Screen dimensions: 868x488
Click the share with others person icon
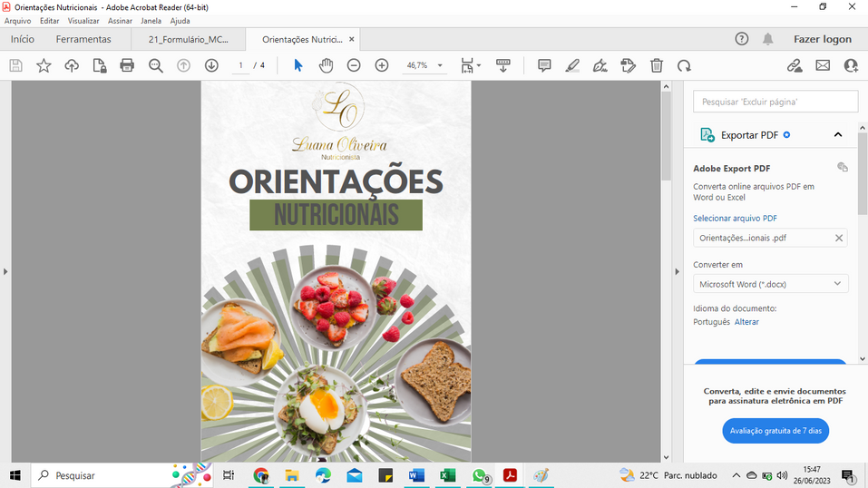pos(851,65)
